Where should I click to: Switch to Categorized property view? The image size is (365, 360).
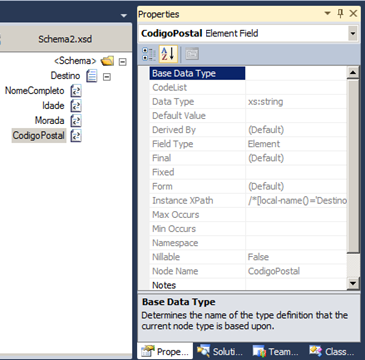[x=149, y=54]
